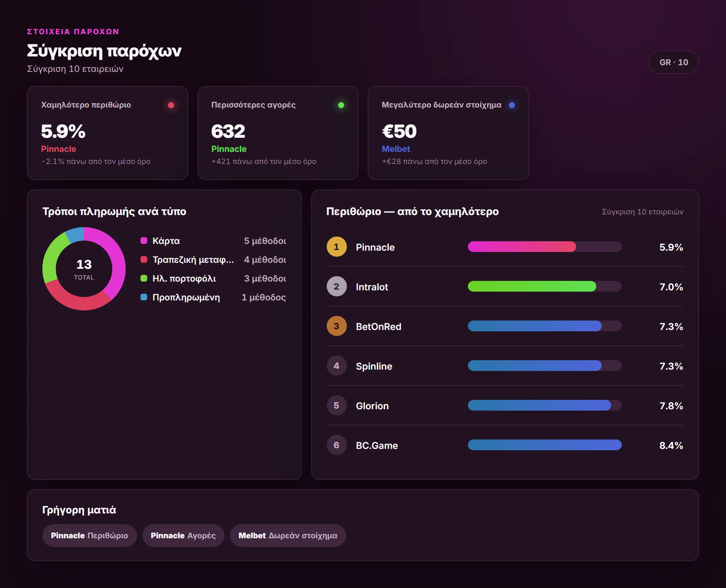Viewport: 726px width, 588px height.
Task: Click the Προπληρωμένη legend label
Action: tap(186, 297)
